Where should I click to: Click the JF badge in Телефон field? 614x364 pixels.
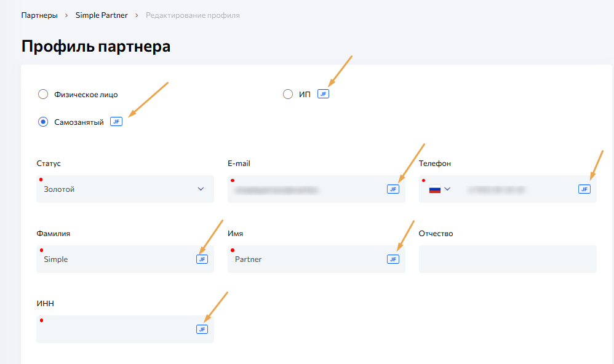(x=584, y=189)
